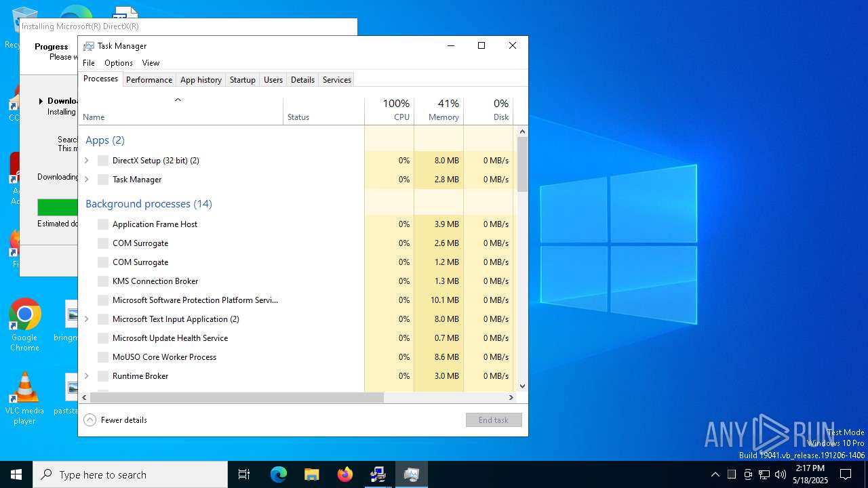Switch to the App history tab
Image resolution: width=868 pixels, height=488 pixels.
pos(201,80)
